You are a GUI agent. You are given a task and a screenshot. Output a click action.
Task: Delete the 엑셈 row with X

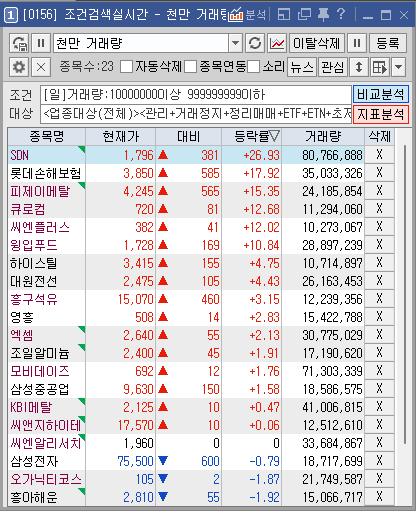[x=379, y=335]
